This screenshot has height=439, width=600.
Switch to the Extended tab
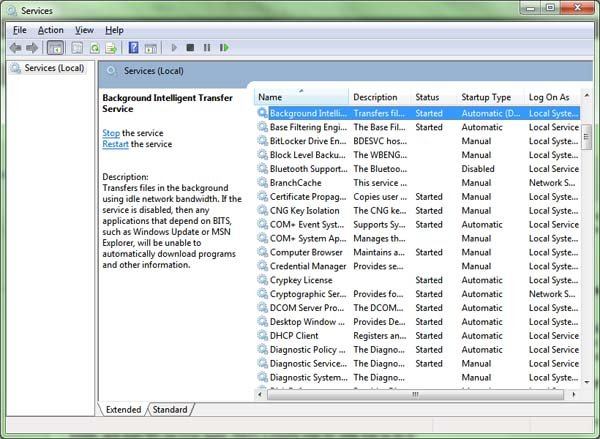(x=123, y=410)
